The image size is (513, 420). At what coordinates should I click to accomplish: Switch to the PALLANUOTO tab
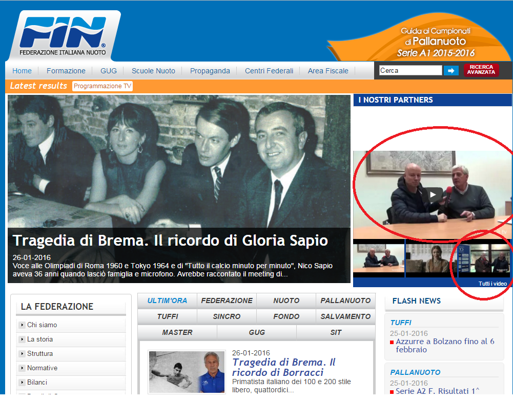(345, 301)
